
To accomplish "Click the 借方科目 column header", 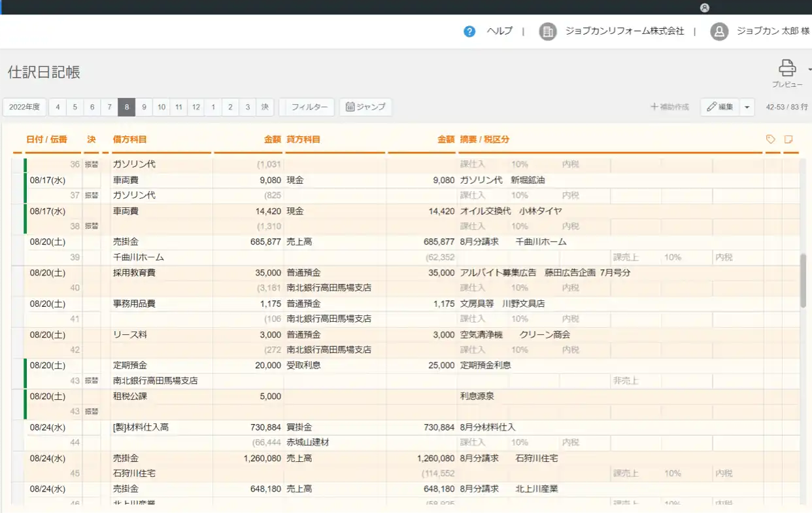I will coord(129,139).
